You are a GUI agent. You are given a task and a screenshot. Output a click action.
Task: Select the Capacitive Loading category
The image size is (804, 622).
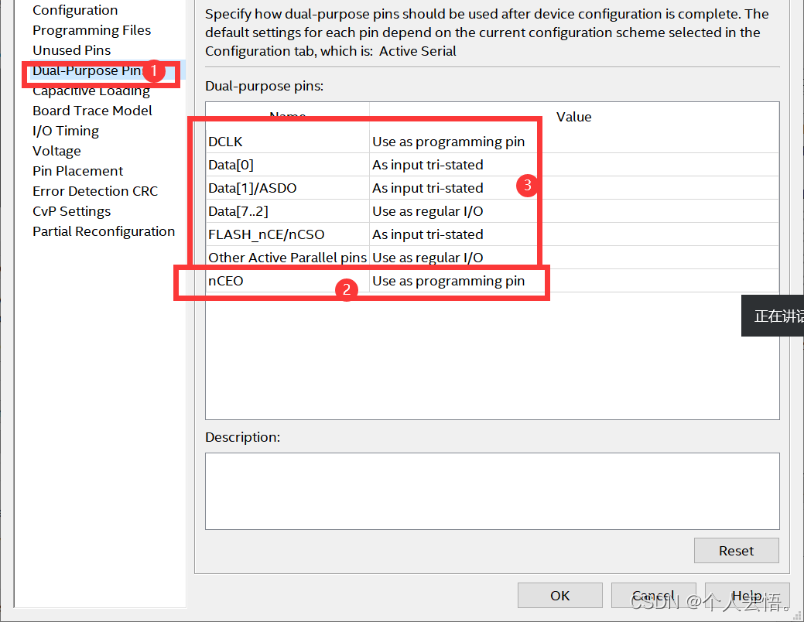(90, 90)
